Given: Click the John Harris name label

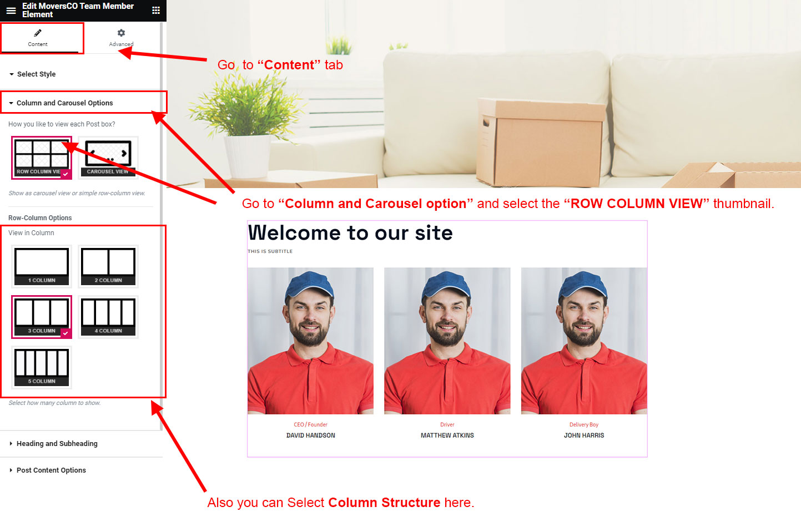Looking at the screenshot, I should coord(584,435).
